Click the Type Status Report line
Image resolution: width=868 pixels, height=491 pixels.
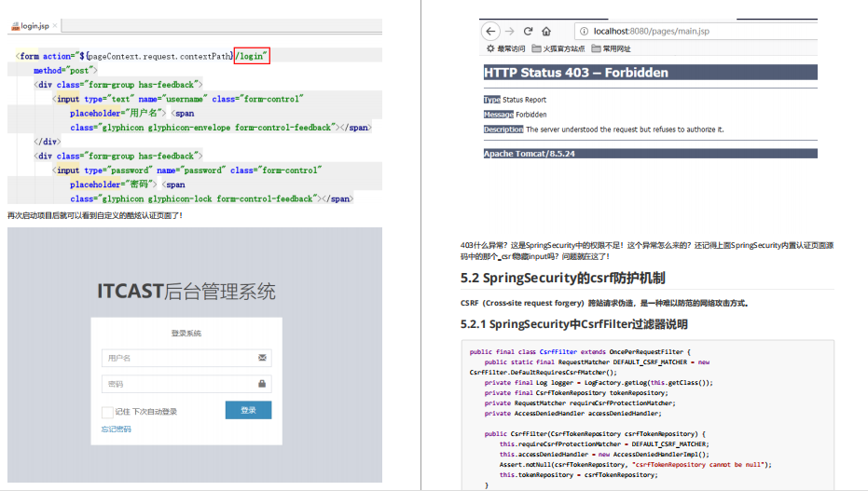coord(515,100)
